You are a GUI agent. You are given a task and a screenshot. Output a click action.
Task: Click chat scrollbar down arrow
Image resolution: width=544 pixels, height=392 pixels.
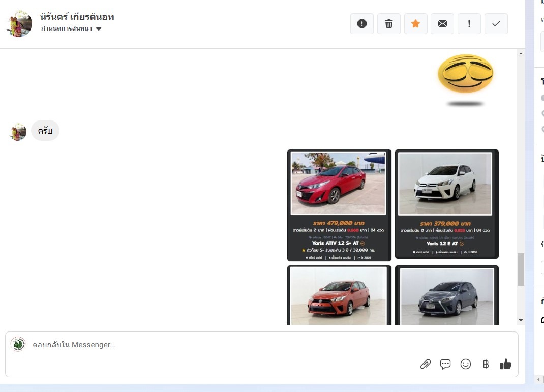point(521,320)
